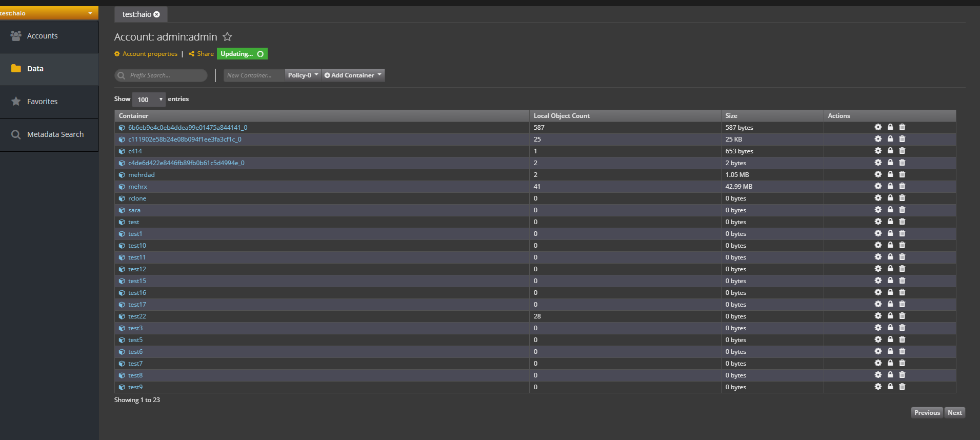This screenshot has width=980, height=440.
Task: Open settings gear for the sara container
Action: coord(878,210)
